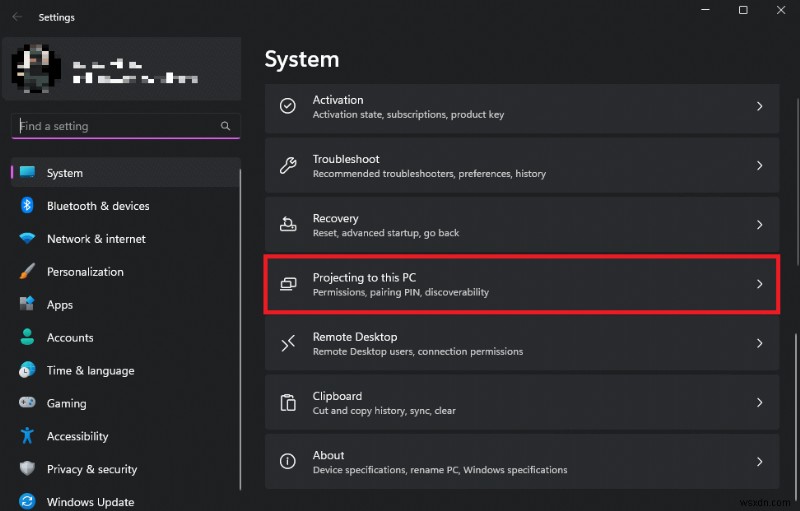Screen dimensions: 800x511
Task: Click the Activation checkmark icon
Action: [288, 106]
